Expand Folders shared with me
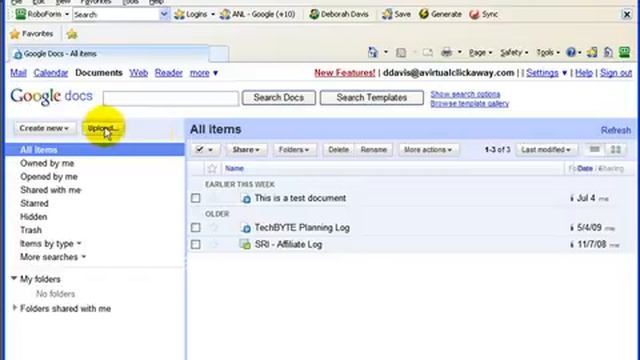640x360 pixels. click(x=15, y=308)
